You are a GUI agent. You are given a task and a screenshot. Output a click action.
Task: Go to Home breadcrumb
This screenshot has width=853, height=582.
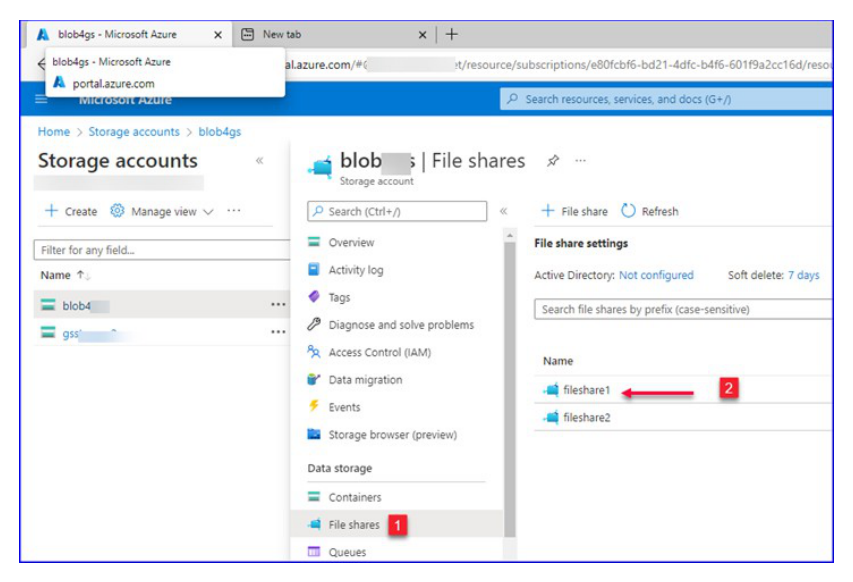pyautogui.click(x=54, y=132)
